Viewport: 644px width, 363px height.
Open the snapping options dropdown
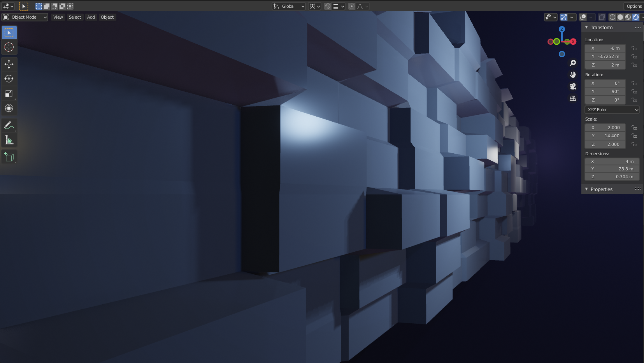click(339, 6)
